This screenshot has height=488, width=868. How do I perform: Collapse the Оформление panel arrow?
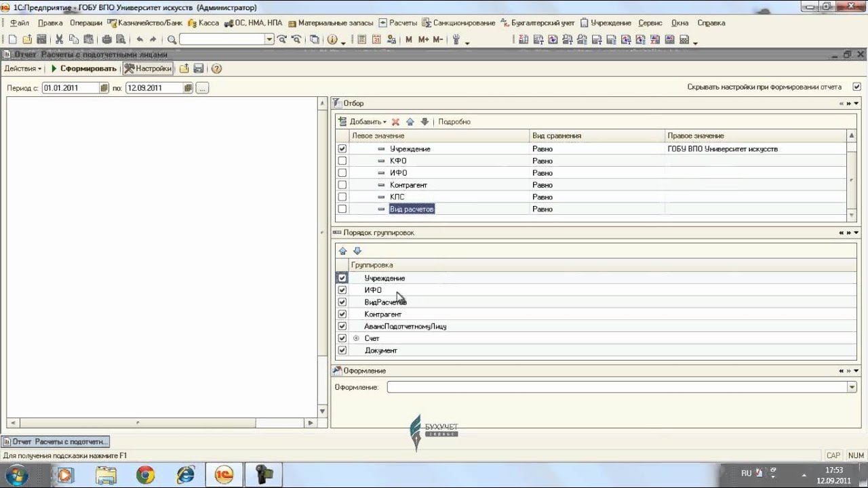(x=856, y=371)
